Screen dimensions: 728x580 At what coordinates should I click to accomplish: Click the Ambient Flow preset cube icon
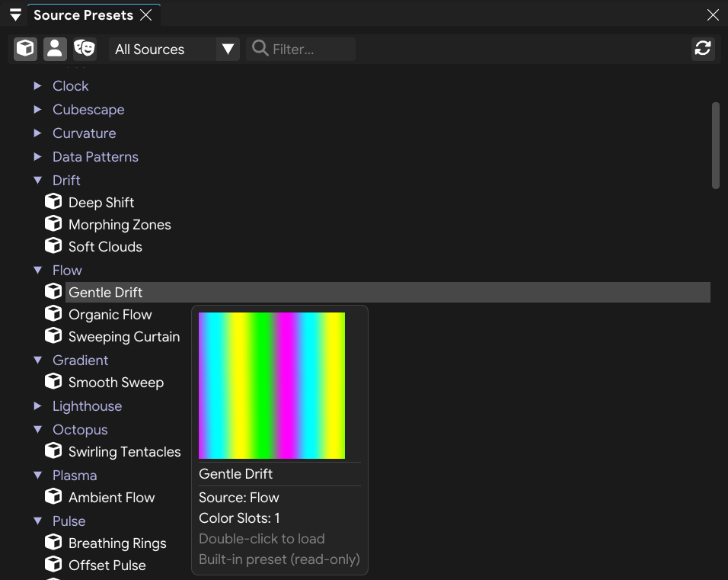coord(53,496)
